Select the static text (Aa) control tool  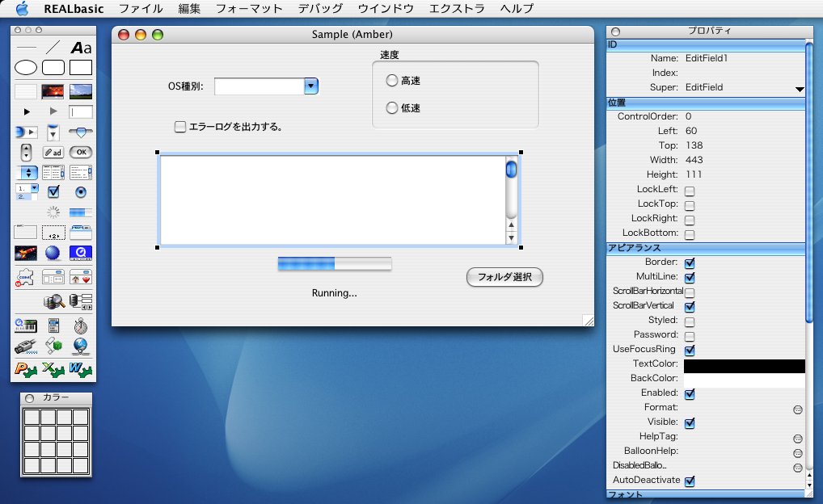point(81,48)
